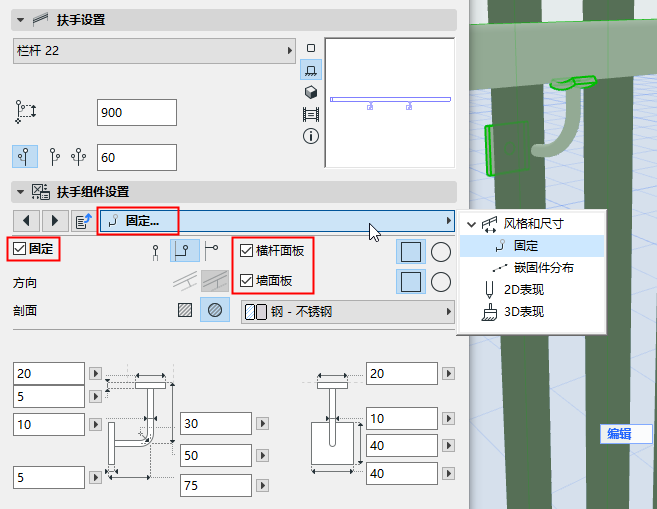Edit the 30 dimension field

click(x=216, y=423)
